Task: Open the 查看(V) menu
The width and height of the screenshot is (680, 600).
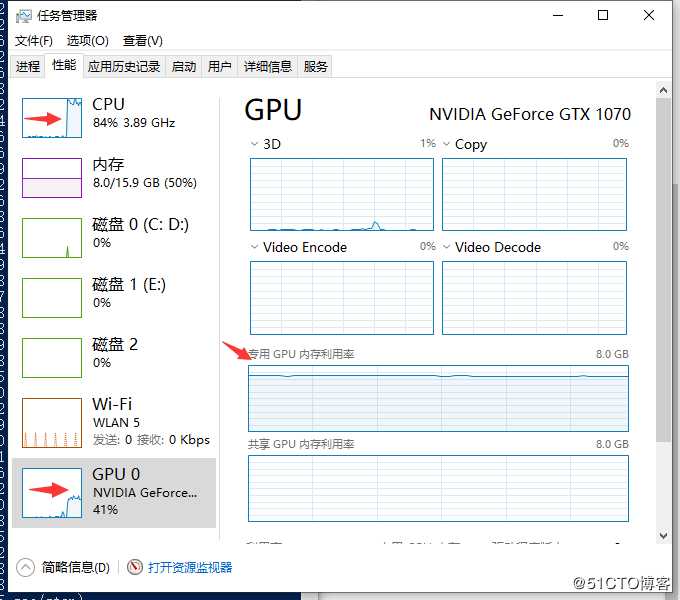Action: 143,41
